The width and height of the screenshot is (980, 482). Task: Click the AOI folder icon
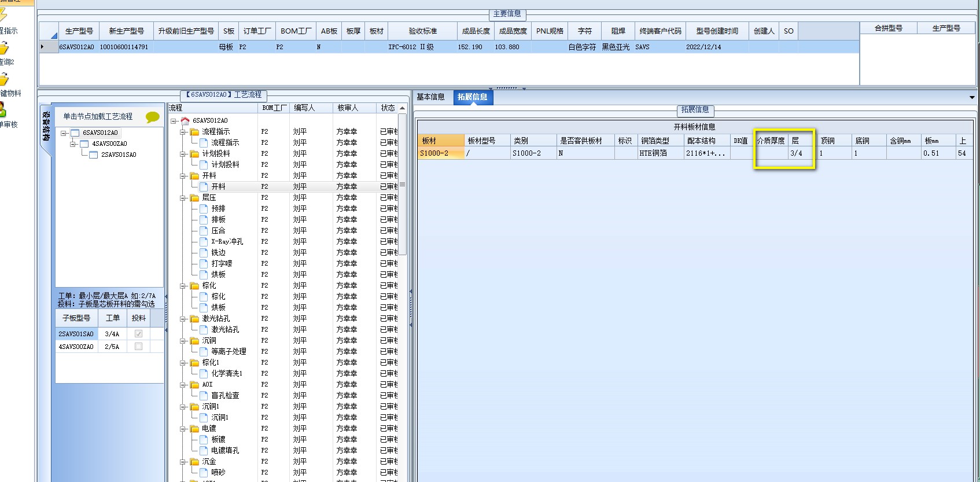[195, 385]
